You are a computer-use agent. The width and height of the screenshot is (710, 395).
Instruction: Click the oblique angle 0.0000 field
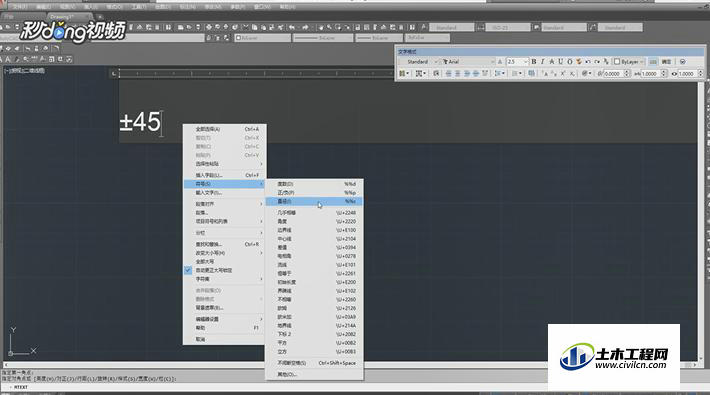(x=614, y=73)
